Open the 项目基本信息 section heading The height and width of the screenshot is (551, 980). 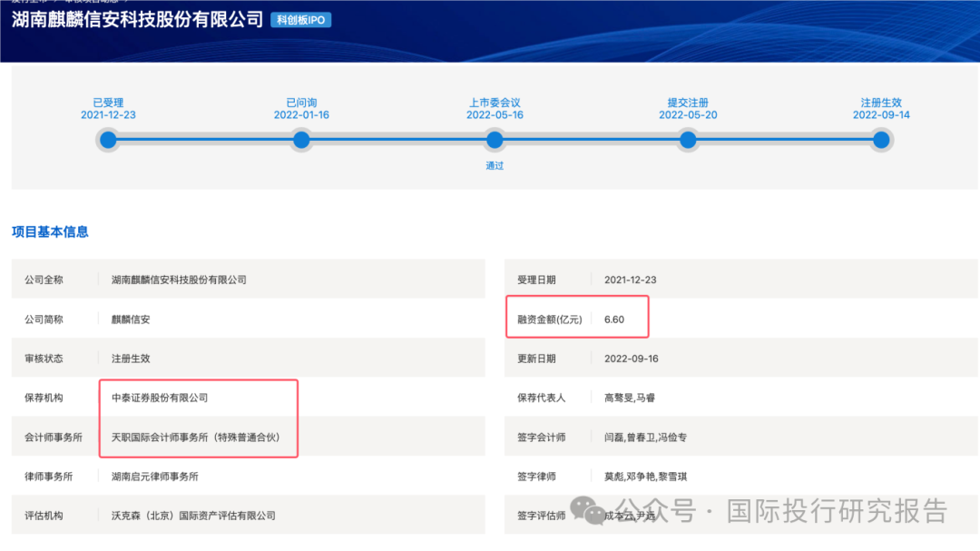[50, 232]
